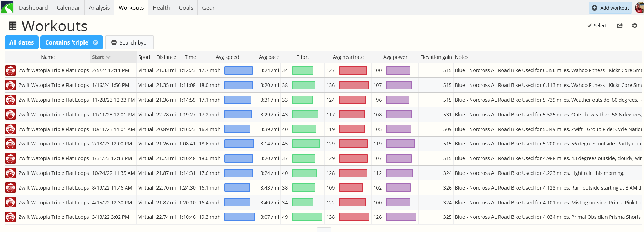Open workout from 11/11/23 12:01 PM
This screenshot has height=232, width=644.
pos(54,115)
